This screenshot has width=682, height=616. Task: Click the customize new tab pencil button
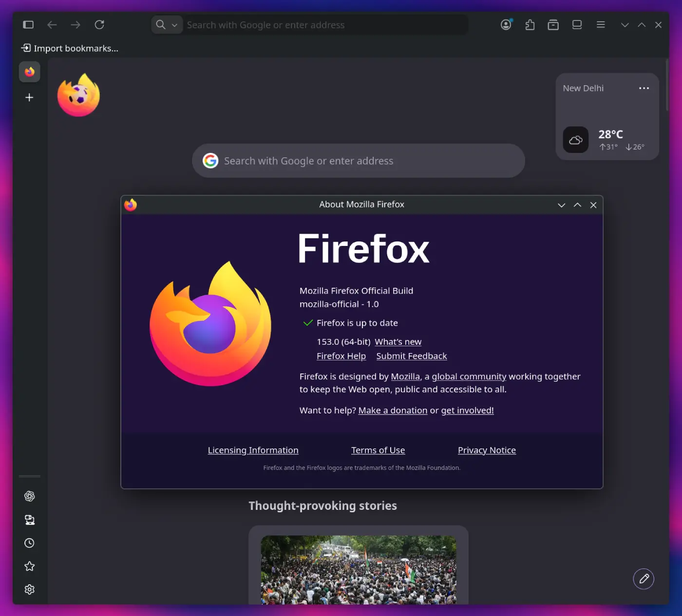tap(644, 579)
